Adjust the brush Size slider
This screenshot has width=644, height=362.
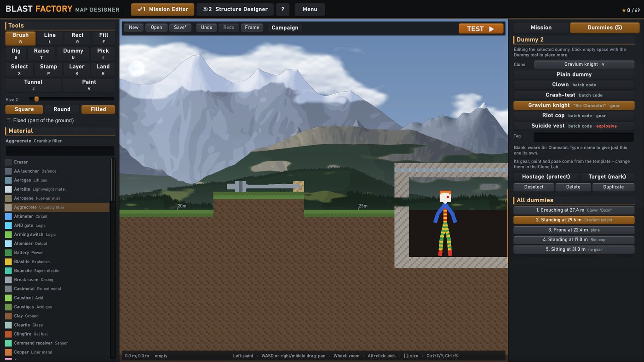click(71, 99)
